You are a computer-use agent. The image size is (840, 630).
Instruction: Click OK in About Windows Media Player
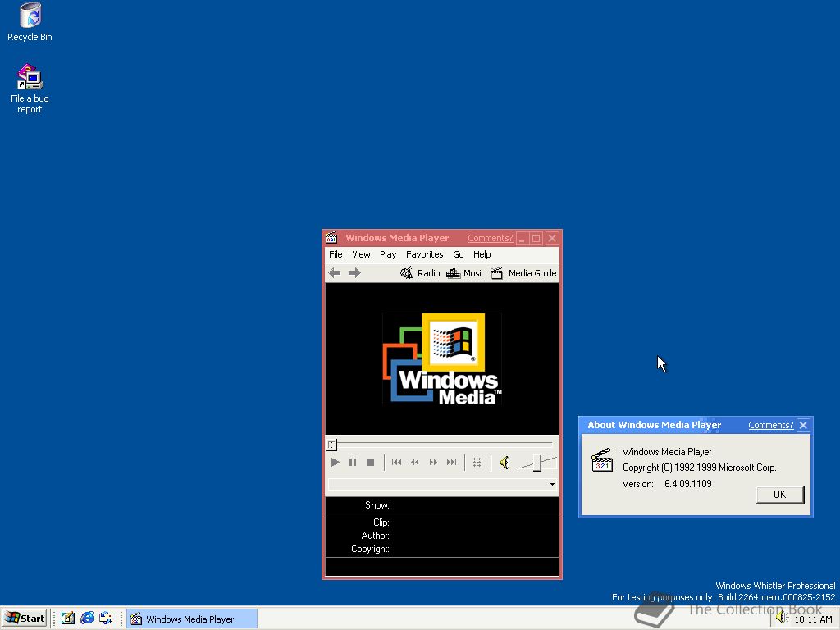coord(779,495)
